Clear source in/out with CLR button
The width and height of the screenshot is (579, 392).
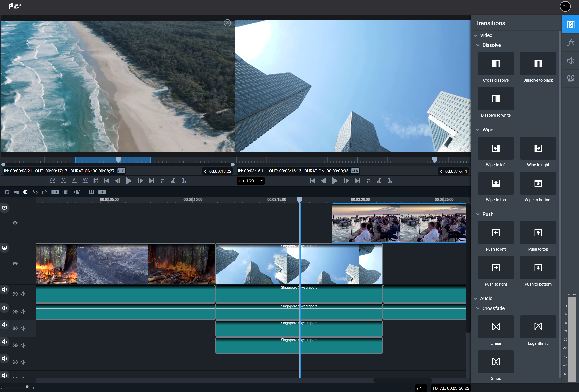pos(121,171)
